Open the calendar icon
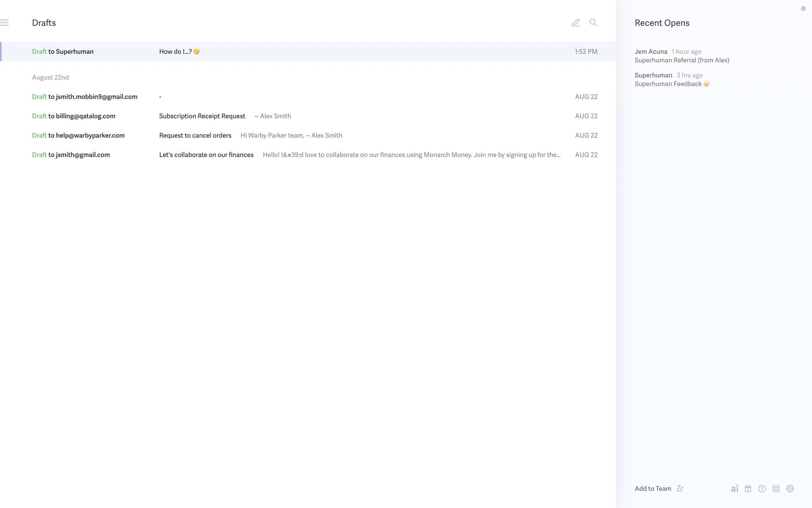 (776, 489)
